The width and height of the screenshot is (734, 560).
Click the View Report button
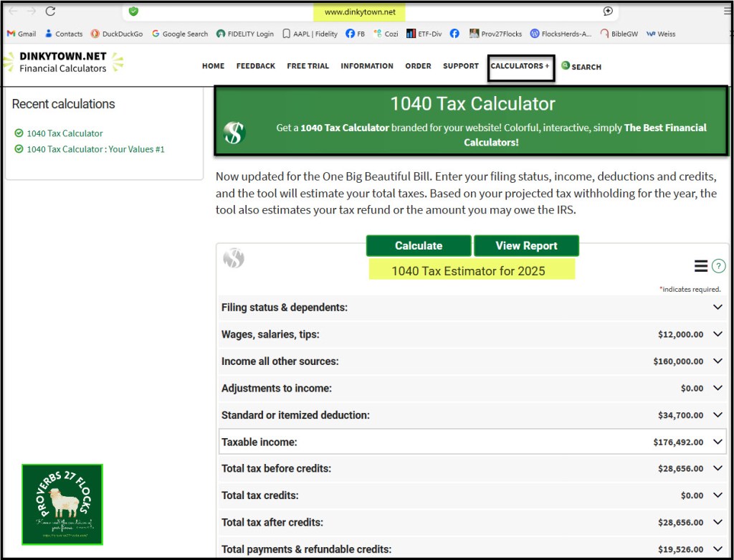click(526, 246)
